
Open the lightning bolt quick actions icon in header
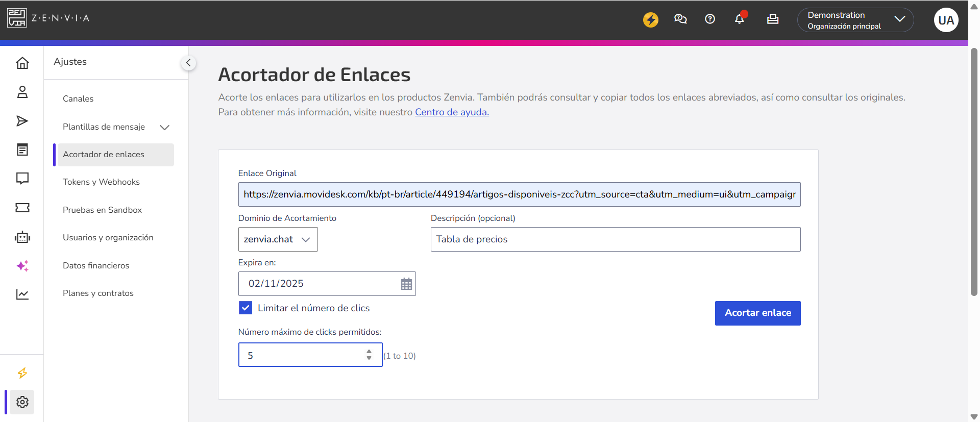pyautogui.click(x=650, y=19)
